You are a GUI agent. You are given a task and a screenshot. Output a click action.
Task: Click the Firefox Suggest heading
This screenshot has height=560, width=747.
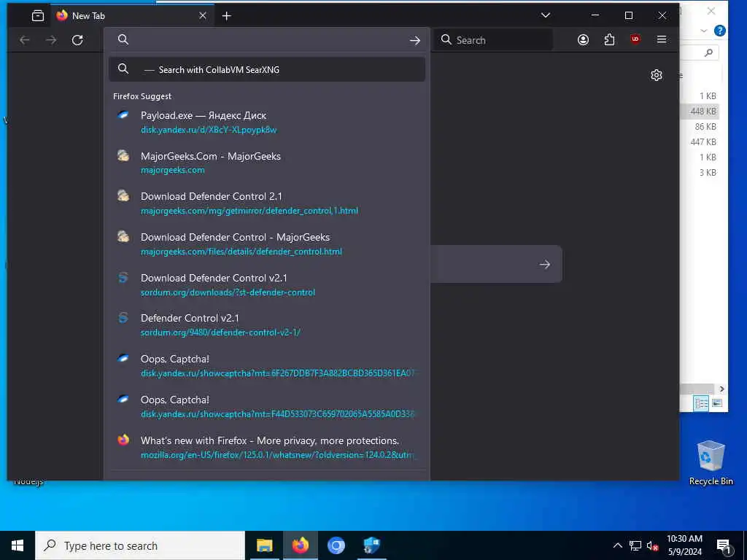point(142,96)
